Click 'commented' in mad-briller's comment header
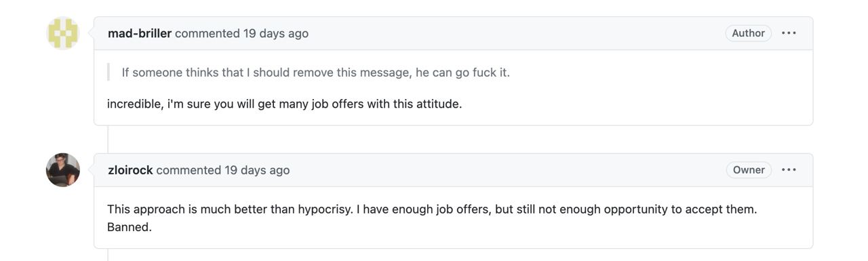 208,33
